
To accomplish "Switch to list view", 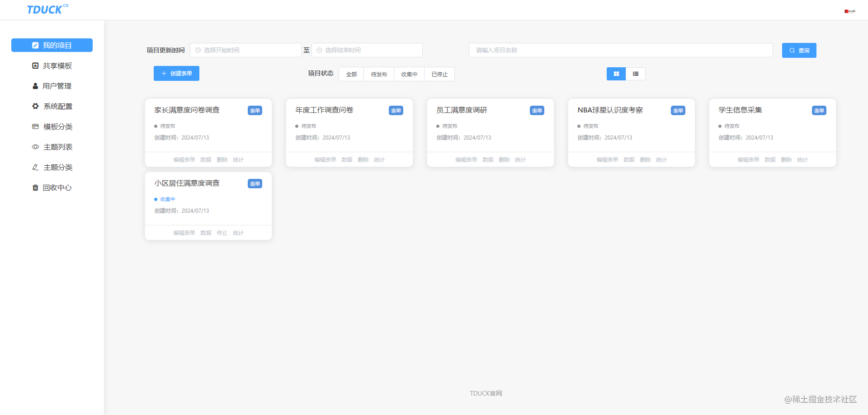I will [x=636, y=74].
